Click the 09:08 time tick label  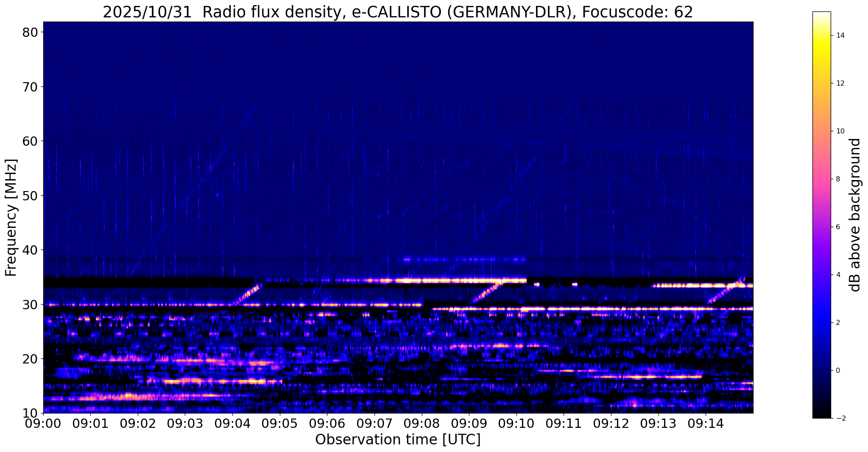[421, 423]
